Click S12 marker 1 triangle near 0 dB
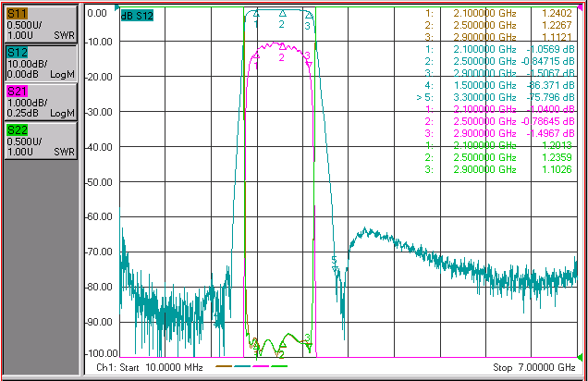This screenshot has width=588, height=381. 256,14
